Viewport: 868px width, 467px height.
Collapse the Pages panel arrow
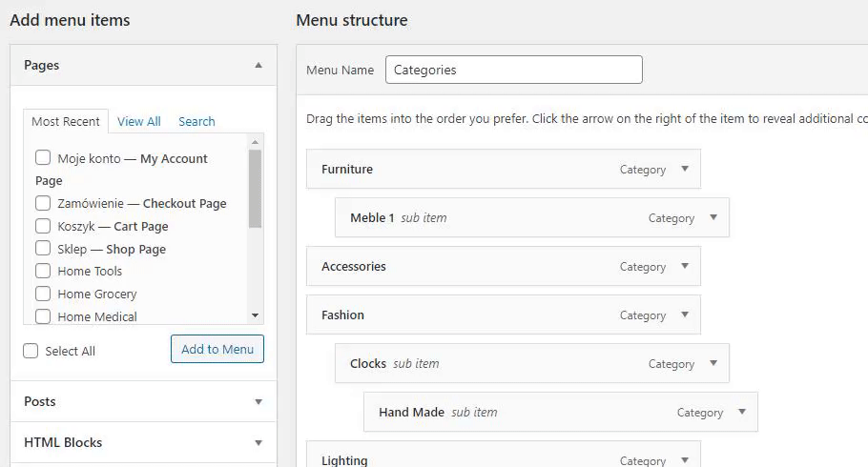(x=258, y=66)
